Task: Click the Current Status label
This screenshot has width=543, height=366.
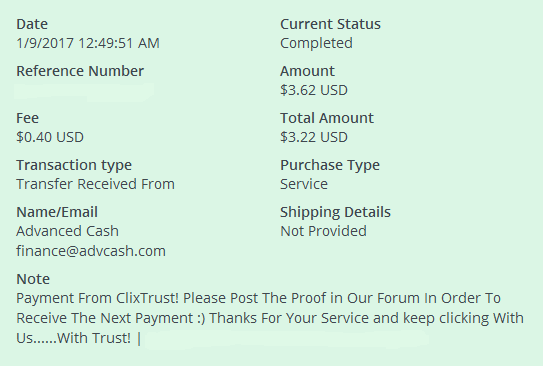Action: coord(330,24)
